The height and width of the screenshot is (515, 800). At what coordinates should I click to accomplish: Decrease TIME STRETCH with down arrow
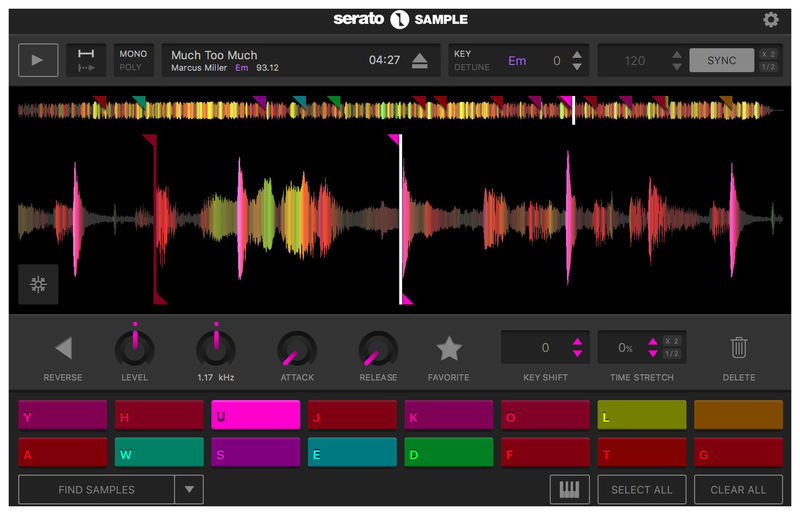tap(653, 354)
